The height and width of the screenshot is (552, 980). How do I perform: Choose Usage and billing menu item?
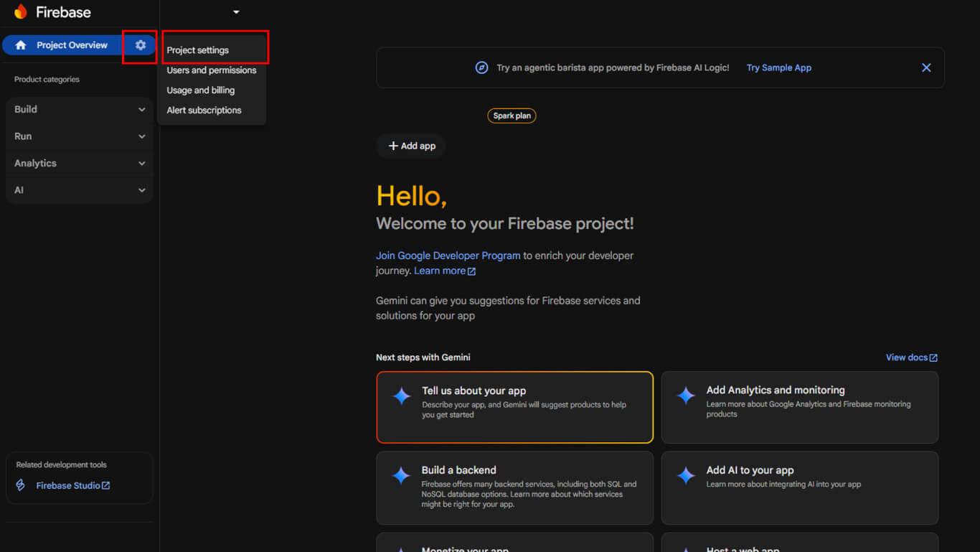click(201, 90)
